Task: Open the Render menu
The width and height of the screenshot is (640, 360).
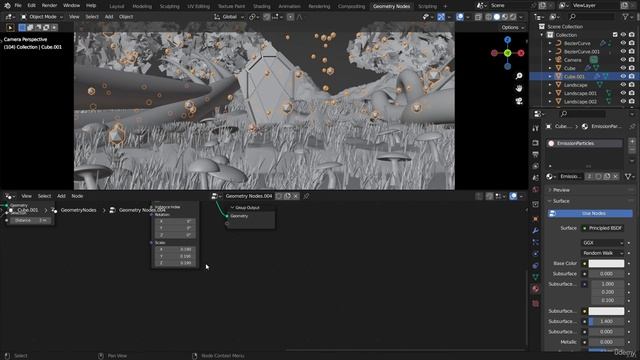Action: [49, 6]
